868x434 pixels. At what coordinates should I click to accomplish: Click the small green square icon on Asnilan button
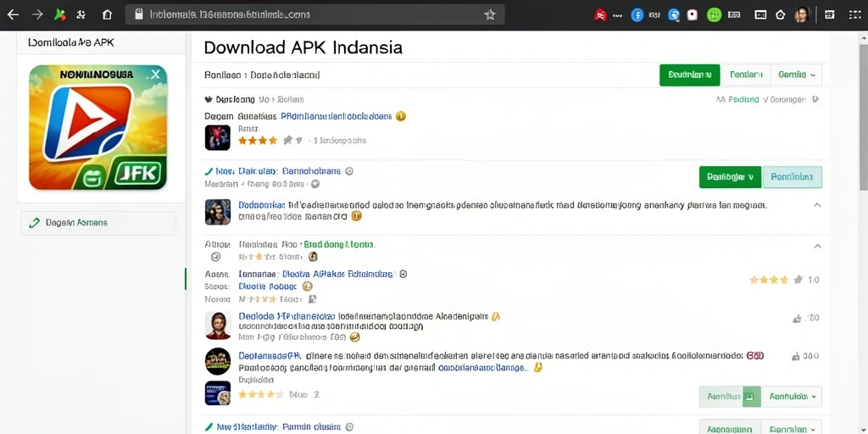tap(749, 397)
